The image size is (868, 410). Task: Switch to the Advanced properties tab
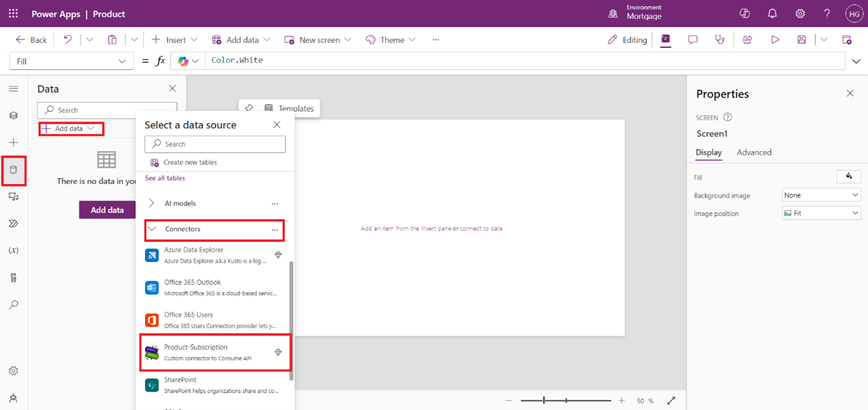click(755, 152)
